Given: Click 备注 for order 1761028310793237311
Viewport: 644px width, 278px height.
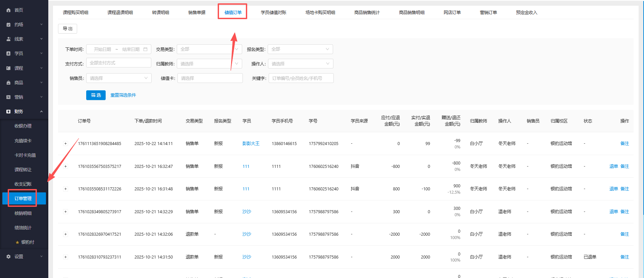Looking at the screenshot, I should 625,257.
